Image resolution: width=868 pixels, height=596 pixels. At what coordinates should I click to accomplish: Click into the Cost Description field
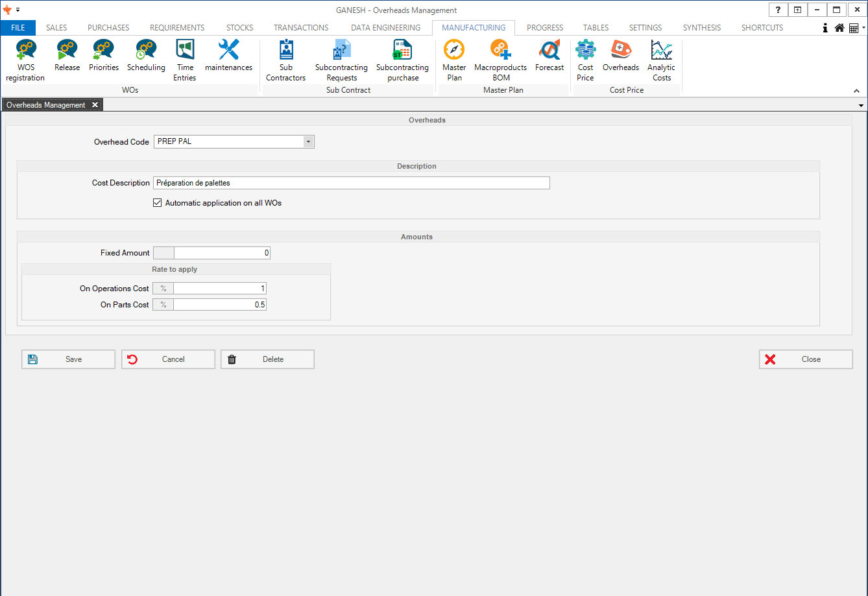(x=351, y=183)
